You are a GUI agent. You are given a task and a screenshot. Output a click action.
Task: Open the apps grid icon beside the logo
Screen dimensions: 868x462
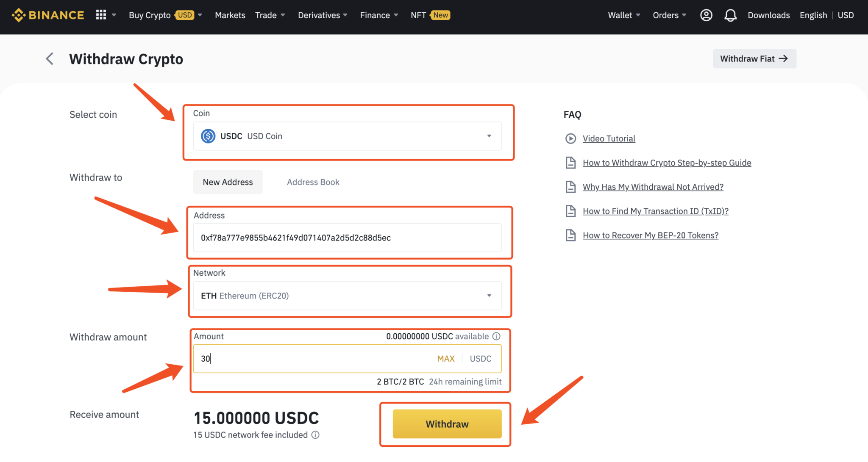(100, 15)
